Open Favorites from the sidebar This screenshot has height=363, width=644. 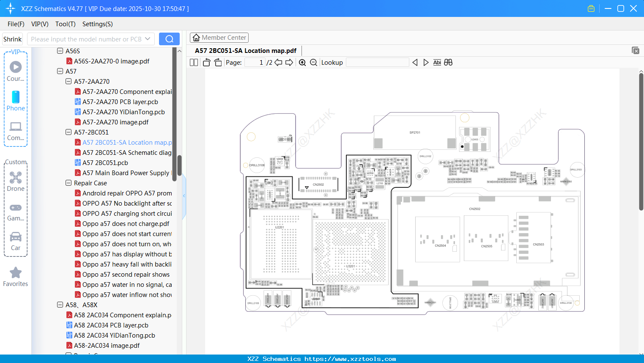point(16,277)
